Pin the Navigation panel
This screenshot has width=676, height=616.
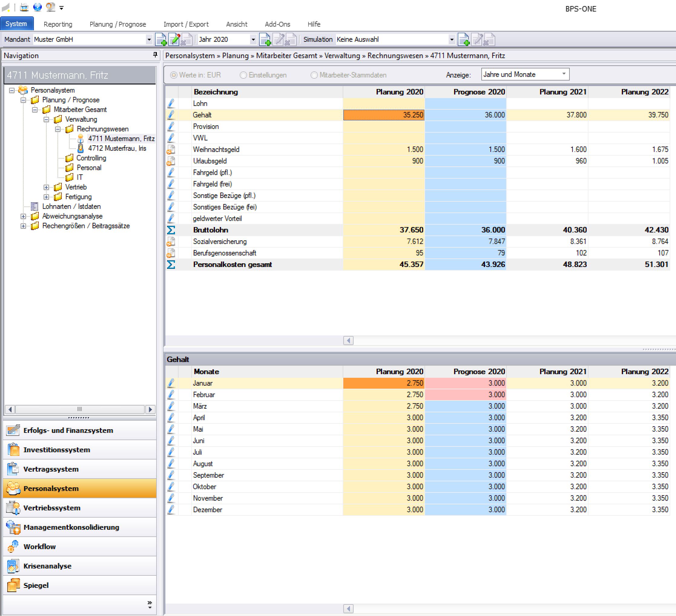[x=155, y=55]
